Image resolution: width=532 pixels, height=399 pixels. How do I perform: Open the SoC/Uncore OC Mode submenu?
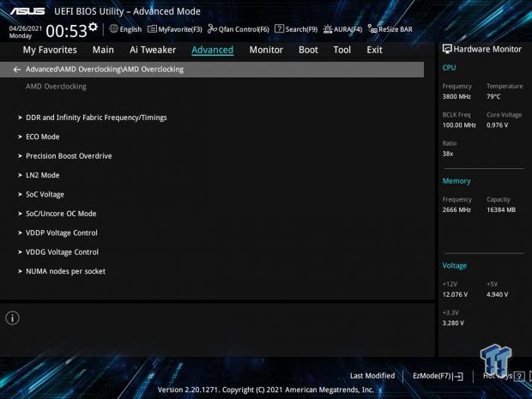[61, 214]
